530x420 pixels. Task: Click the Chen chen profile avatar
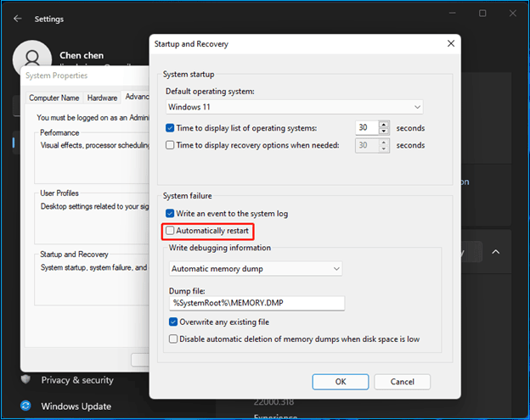coord(32,54)
